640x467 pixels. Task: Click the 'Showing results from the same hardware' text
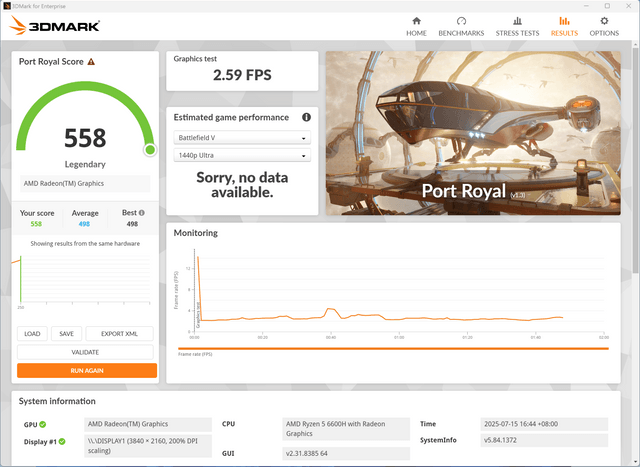coord(85,244)
